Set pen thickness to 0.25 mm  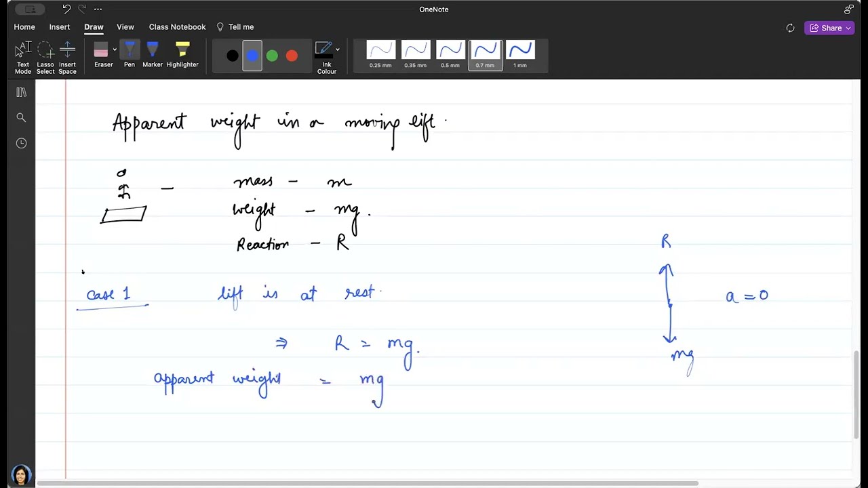point(380,55)
